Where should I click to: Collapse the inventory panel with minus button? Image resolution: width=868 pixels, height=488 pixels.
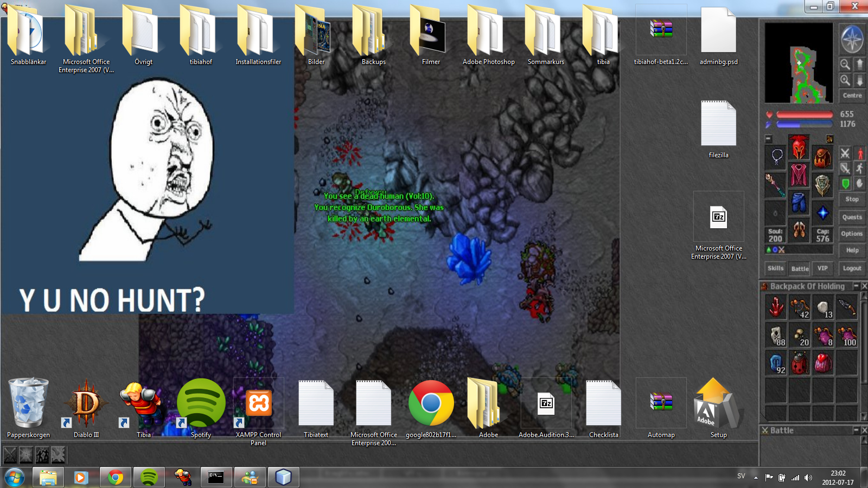point(769,139)
